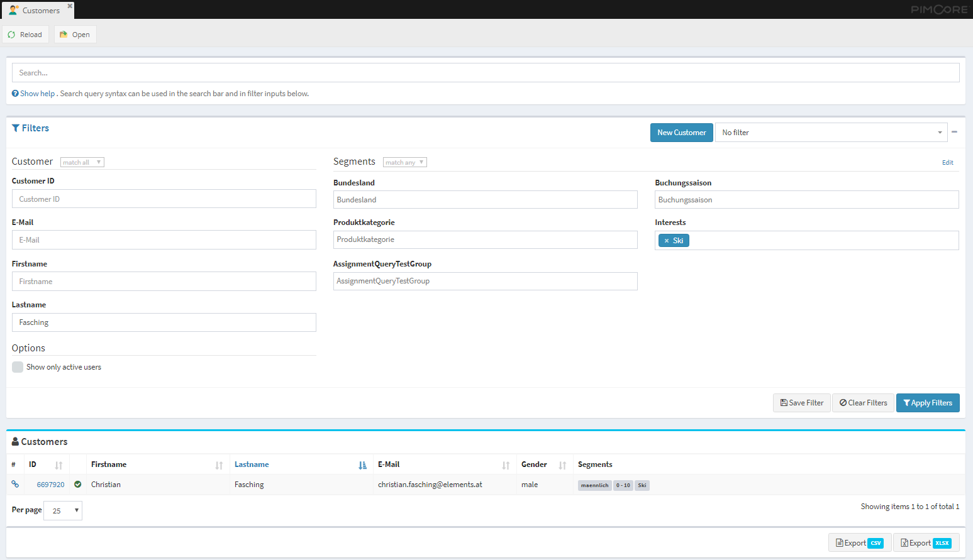Open the Segments match any dropdown

[x=404, y=162]
